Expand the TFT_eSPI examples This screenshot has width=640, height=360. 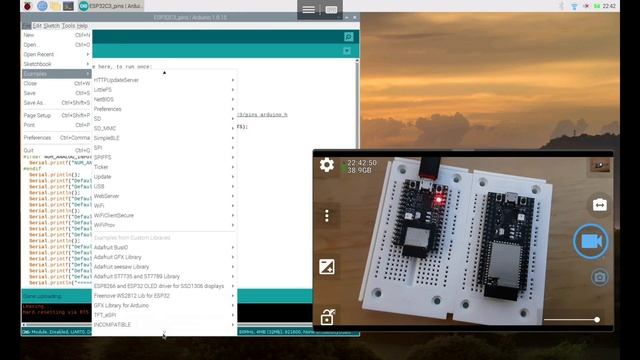tap(164, 315)
